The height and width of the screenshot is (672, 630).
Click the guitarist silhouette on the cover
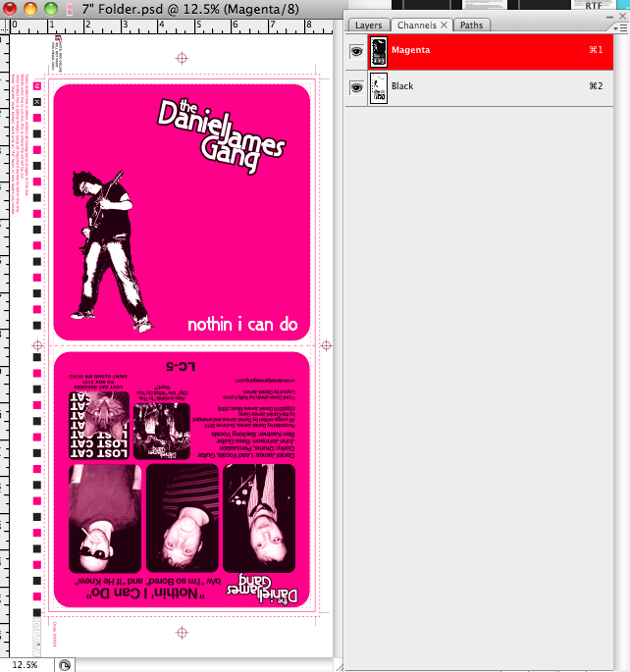(108, 235)
